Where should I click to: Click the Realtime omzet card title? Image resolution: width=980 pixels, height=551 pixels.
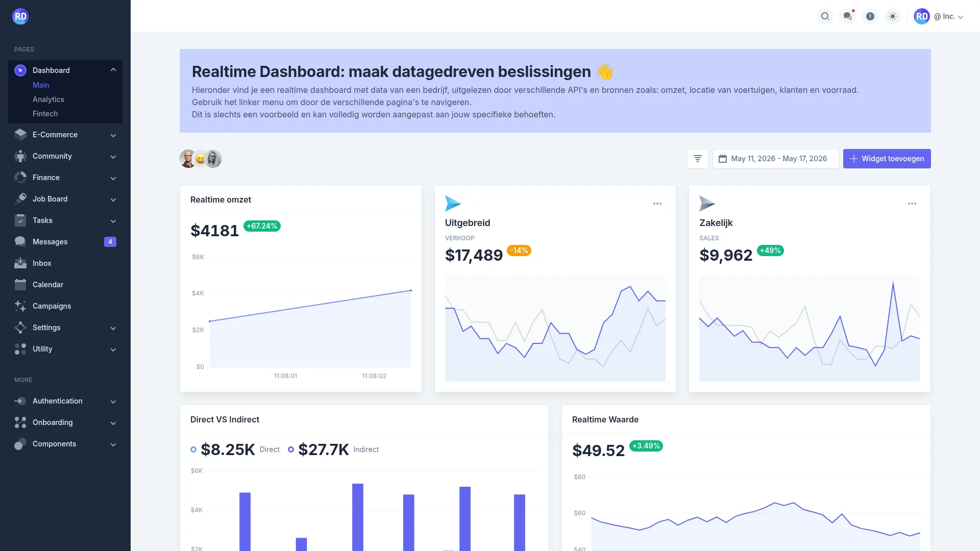(x=220, y=199)
